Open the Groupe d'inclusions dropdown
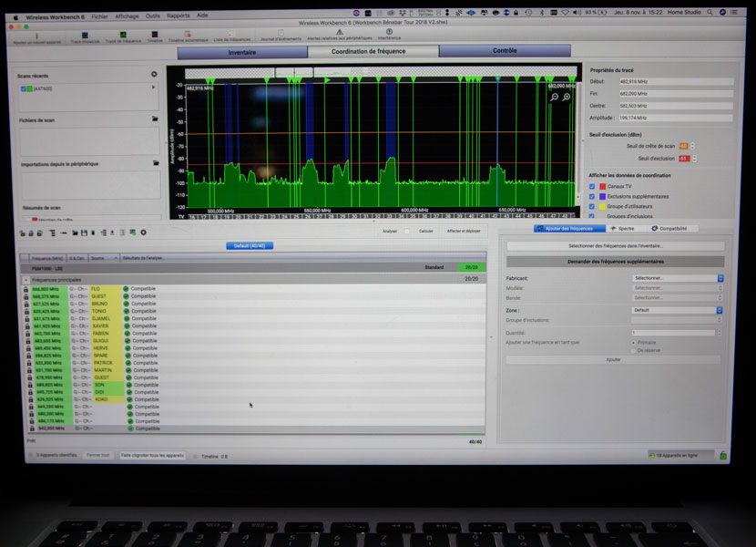756x547 pixels. [x=677, y=320]
